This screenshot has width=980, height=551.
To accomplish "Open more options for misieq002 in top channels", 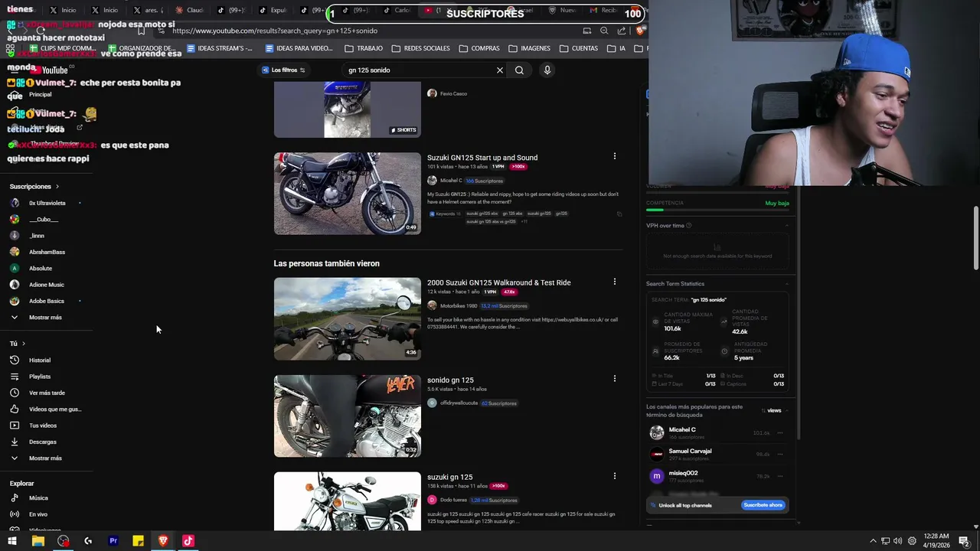I will click(x=780, y=476).
